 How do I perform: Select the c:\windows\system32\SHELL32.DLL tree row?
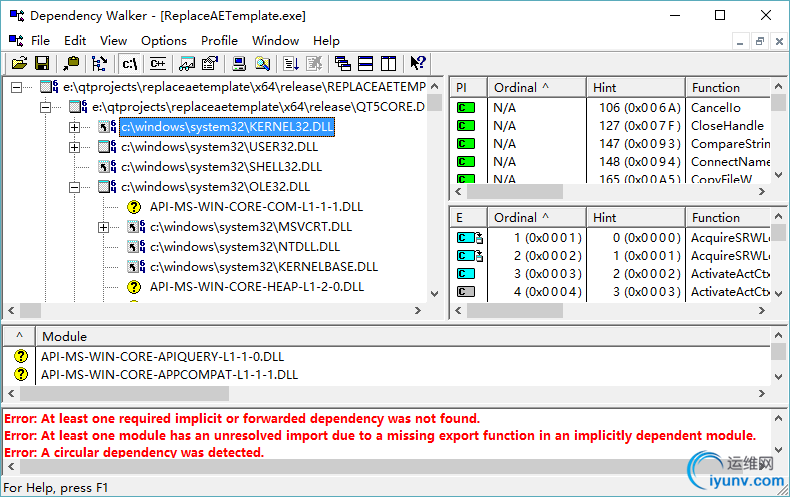[x=221, y=167]
